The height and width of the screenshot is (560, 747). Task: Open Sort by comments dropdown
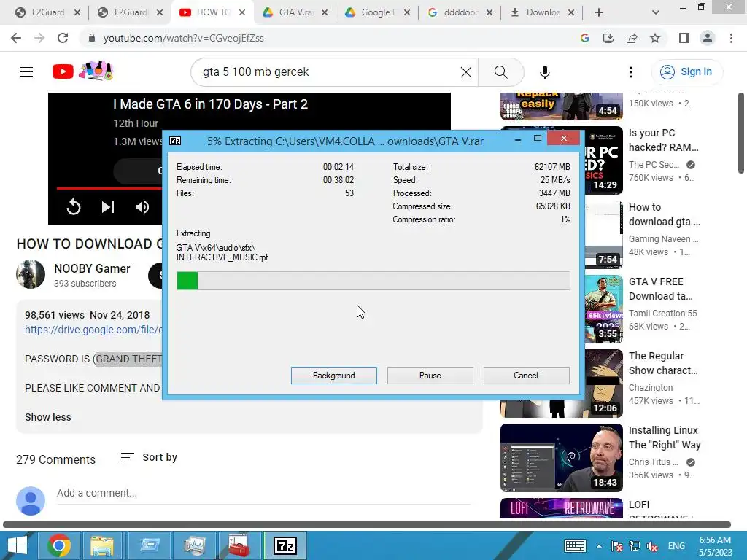point(149,458)
